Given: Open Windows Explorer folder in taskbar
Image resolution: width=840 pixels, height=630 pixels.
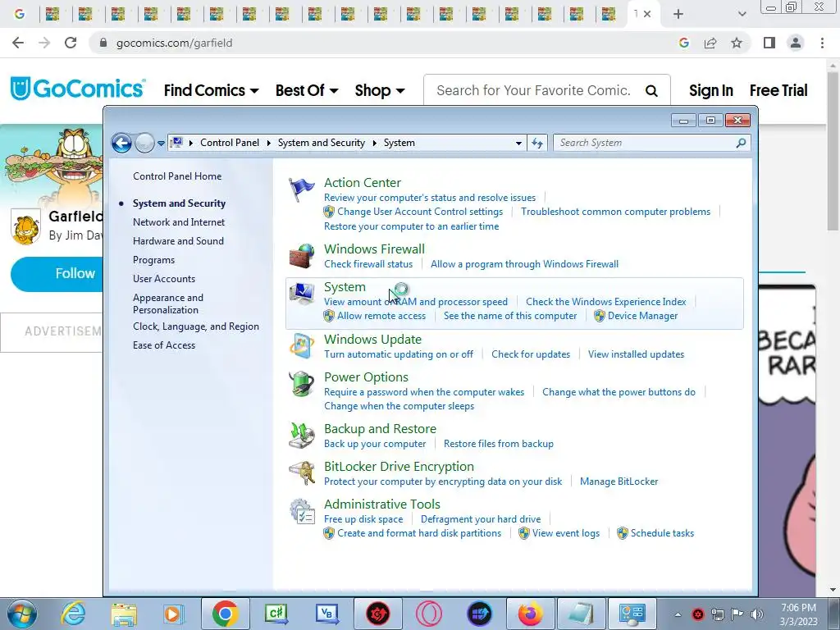Looking at the screenshot, I should 124,614.
